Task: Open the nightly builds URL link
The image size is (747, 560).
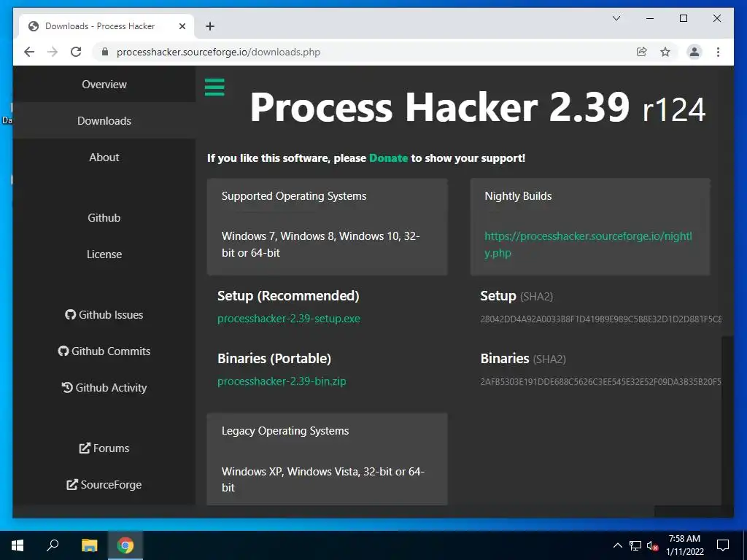Action: pyautogui.click(x=589, y=244)
